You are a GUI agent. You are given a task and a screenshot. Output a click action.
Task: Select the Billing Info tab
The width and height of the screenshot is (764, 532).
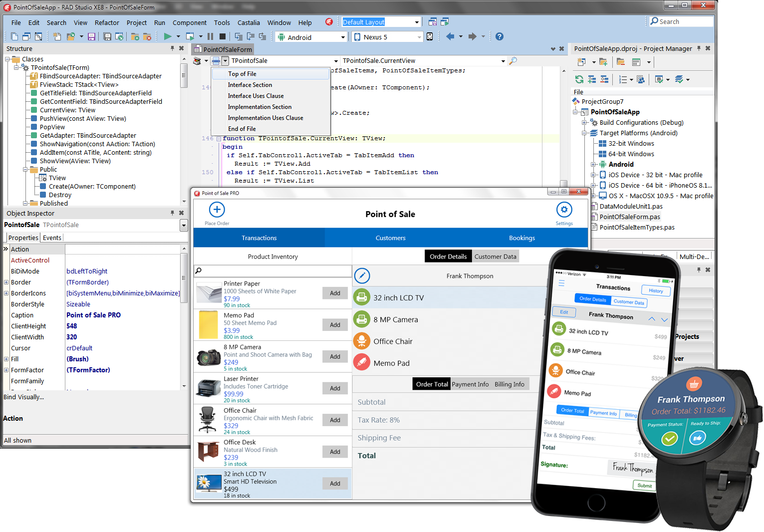coord(509,384)
